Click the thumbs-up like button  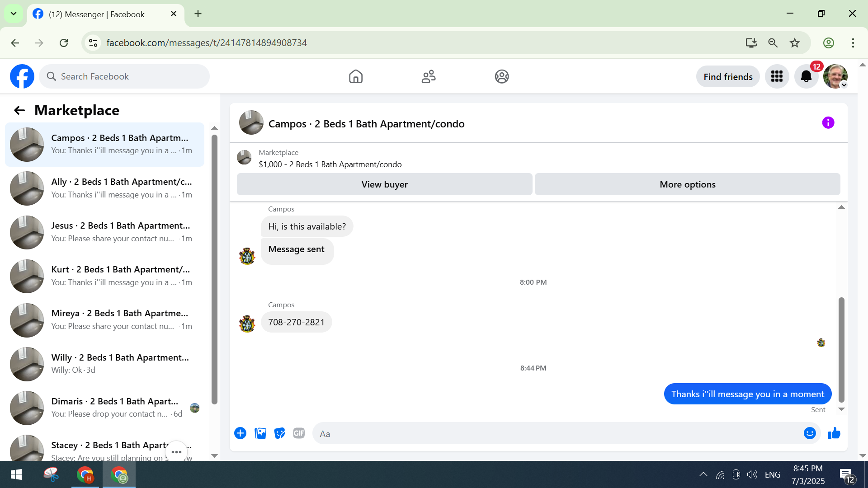tap(834, 434)
